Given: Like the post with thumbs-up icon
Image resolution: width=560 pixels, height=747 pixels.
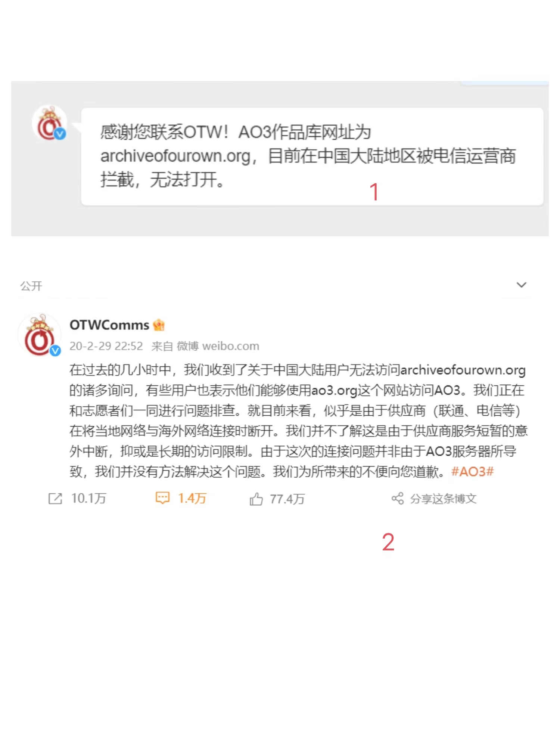Looking at the screenshot, I should 256,499.
